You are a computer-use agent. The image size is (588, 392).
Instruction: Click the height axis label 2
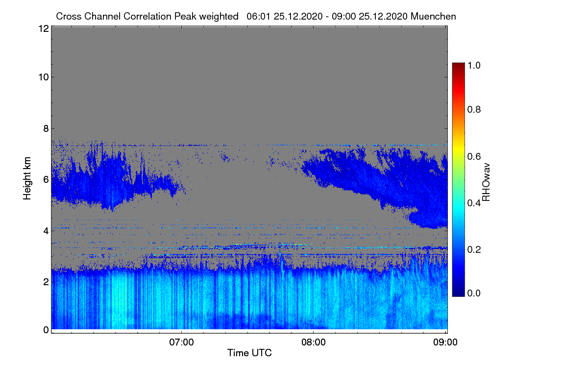click(46, 281)
